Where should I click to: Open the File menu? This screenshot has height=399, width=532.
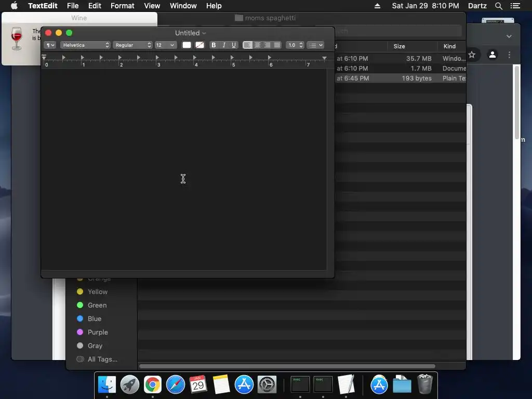pyautogui.click(x=73, y=6)
